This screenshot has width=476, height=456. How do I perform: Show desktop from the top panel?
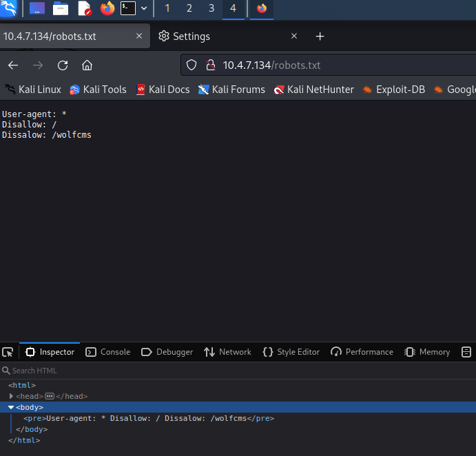pyautogui.click(x=37, y=8)
